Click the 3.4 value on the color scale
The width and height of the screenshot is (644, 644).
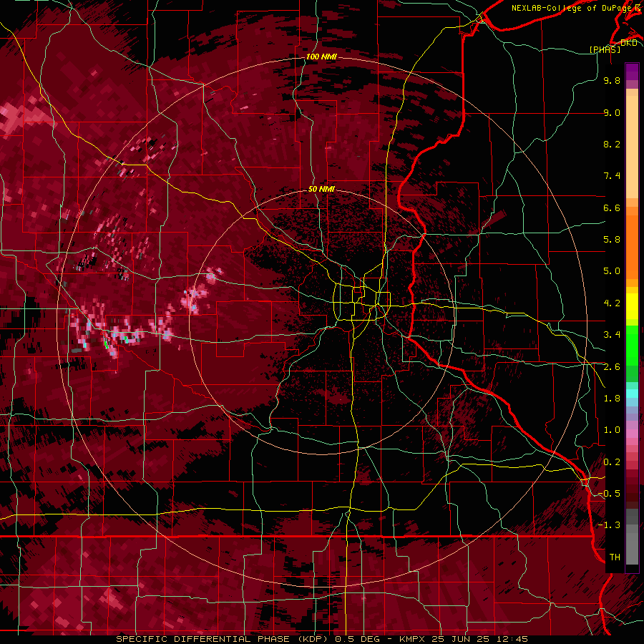[x=612, y=335]
